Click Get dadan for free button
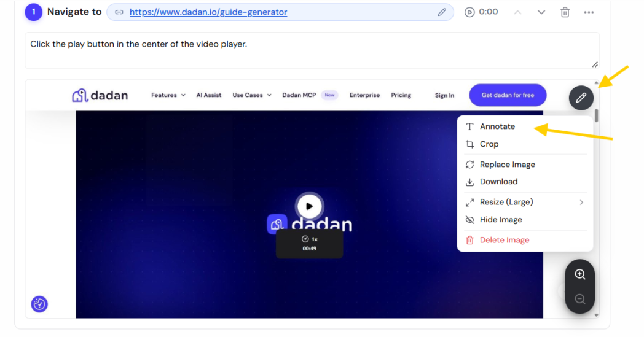Viewport: 644px width, 337px height. (508, 95)
